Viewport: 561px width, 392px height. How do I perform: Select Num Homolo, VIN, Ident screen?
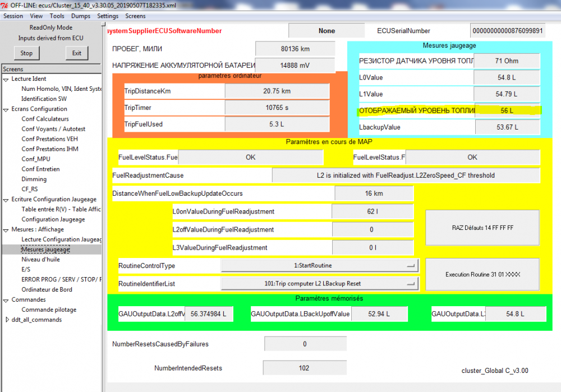(x=61, y=89)
